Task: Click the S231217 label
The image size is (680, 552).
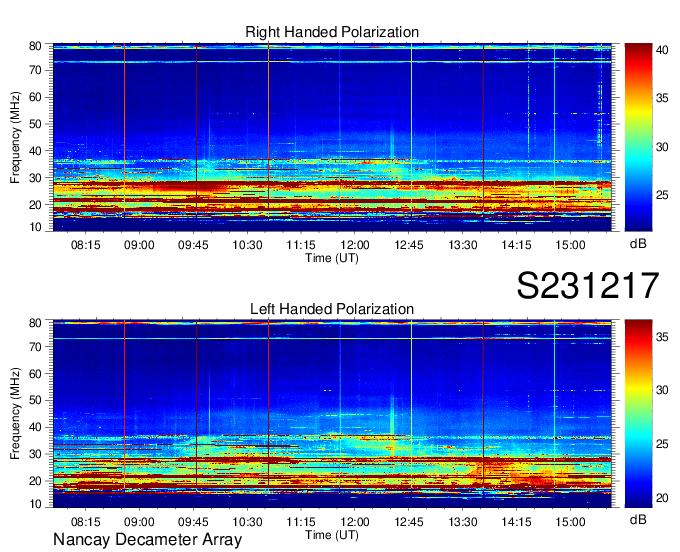Action: (x=588, y=286)
